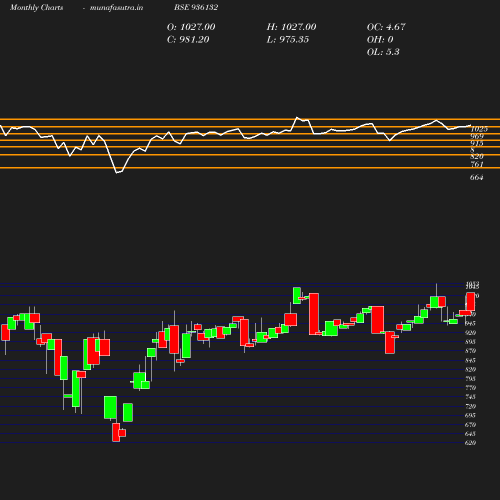Click the '779' price label on candlestick axis

tap(470, 388)
